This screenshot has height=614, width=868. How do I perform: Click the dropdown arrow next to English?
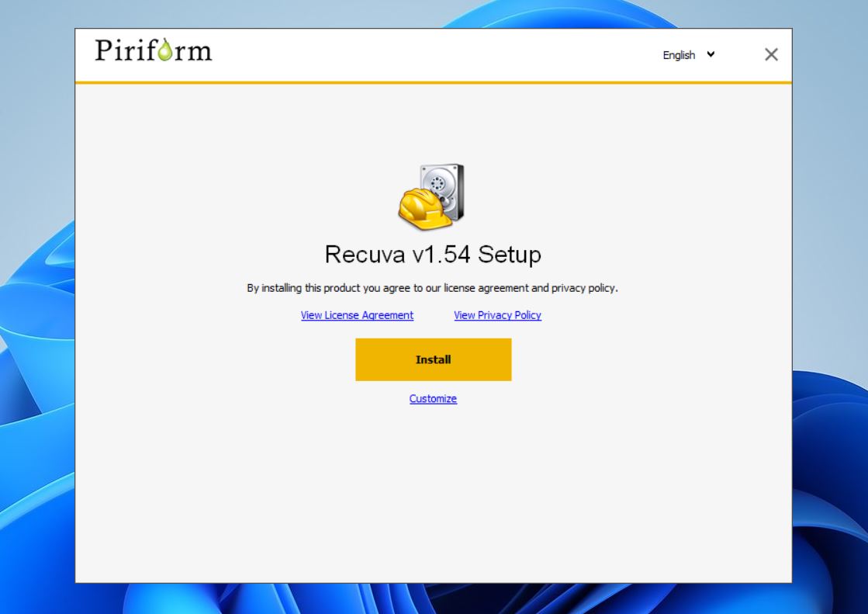pos(709,55)
